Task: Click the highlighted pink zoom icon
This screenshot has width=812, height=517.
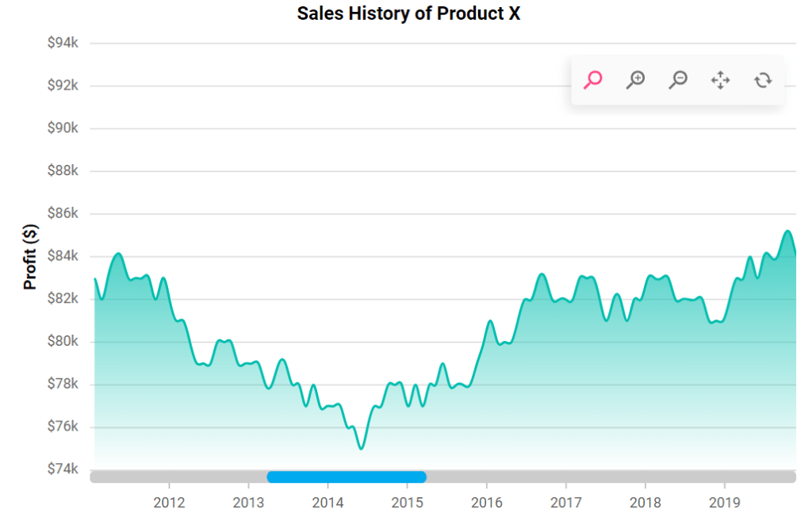Action: [x=592, y=80]
